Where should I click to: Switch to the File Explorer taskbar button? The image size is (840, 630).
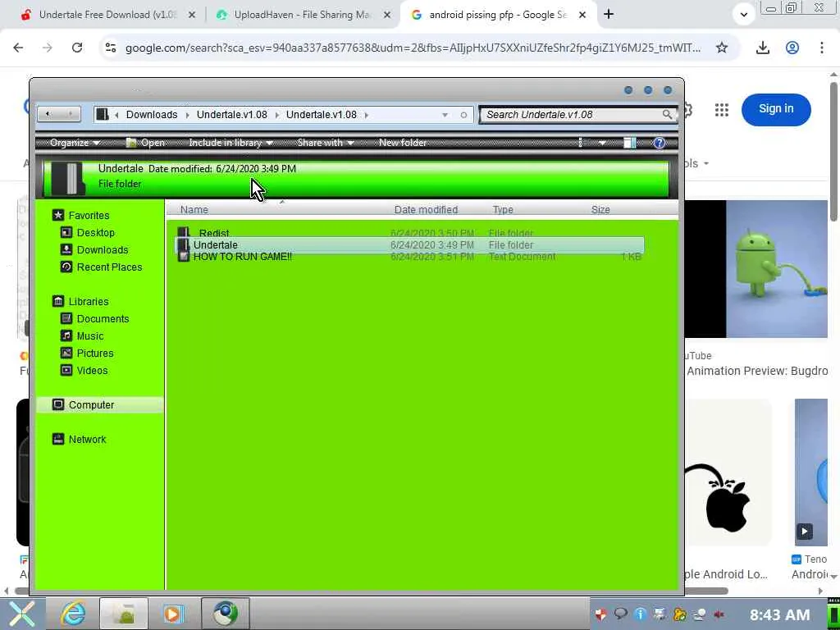point(125,614)
